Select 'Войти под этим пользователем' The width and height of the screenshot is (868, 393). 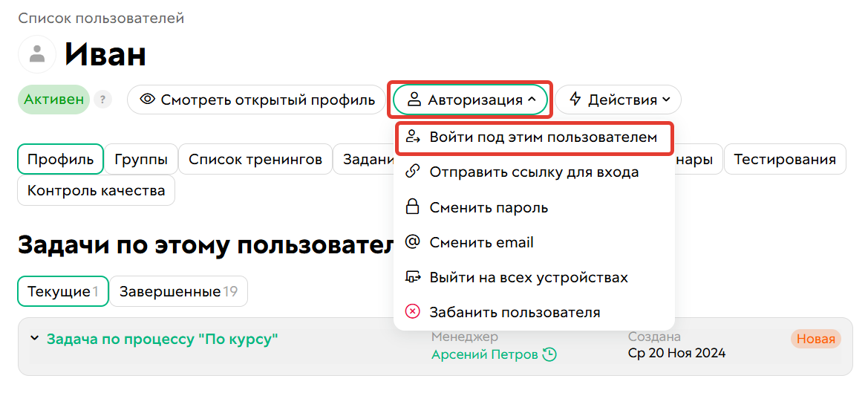click(534, 138)
